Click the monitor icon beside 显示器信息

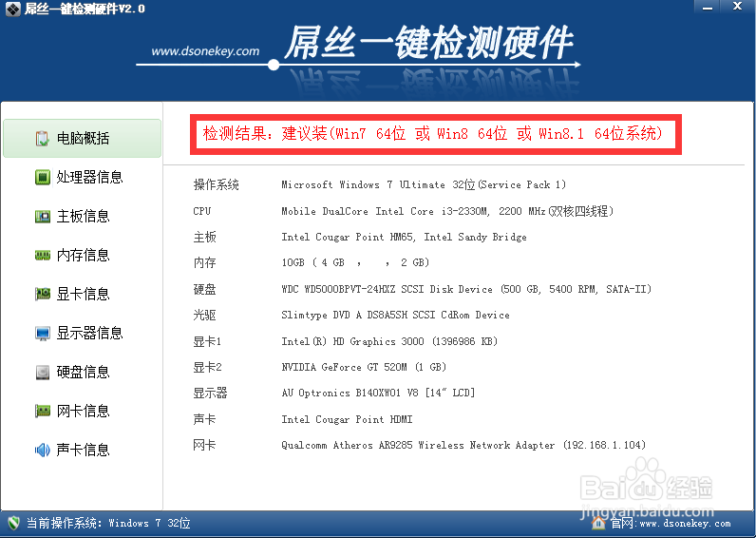43,333
